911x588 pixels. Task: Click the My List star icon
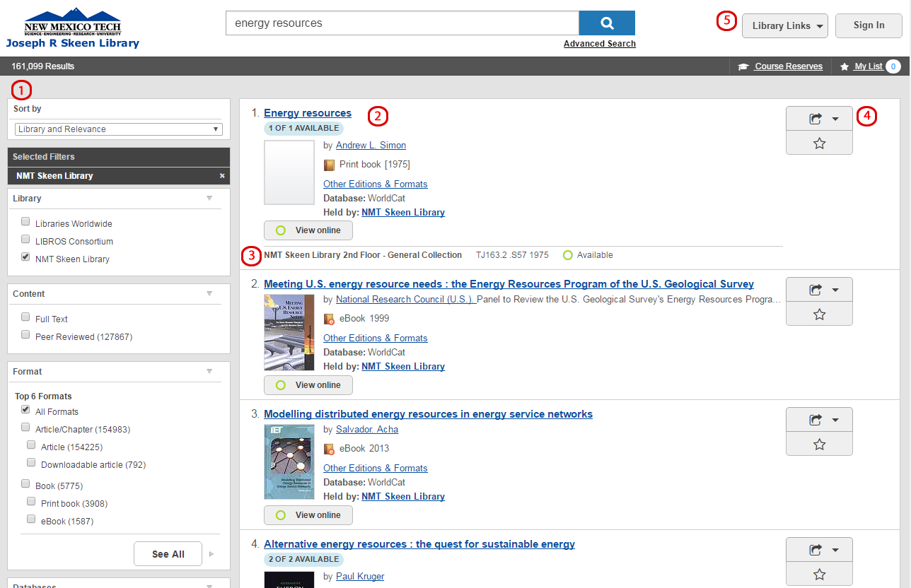(845, 66)
